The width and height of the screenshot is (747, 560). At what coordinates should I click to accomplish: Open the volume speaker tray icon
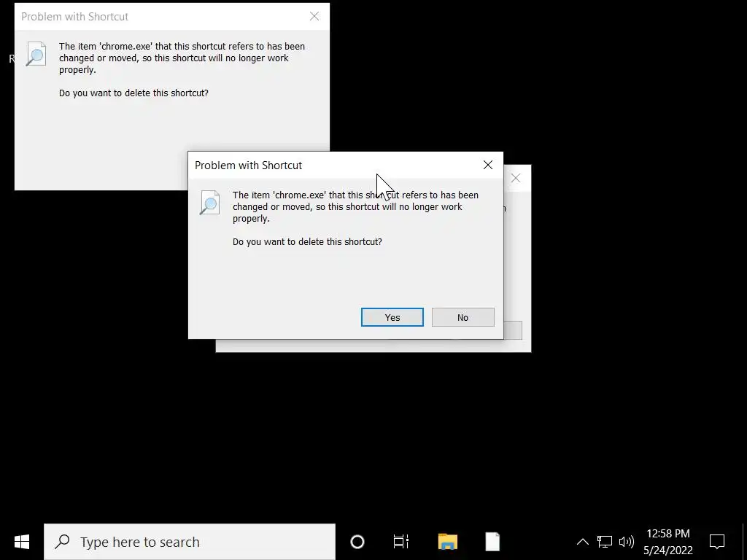point(626,542)
